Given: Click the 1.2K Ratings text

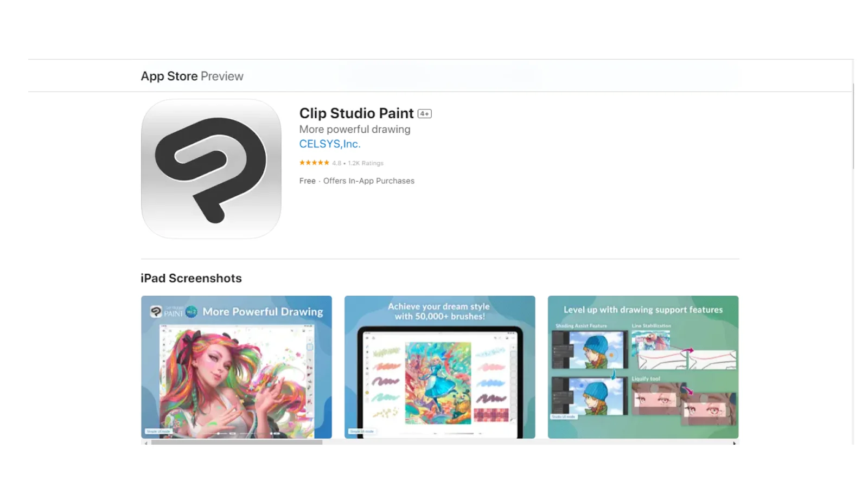Looking at the screenshot, I should point(366,163).
